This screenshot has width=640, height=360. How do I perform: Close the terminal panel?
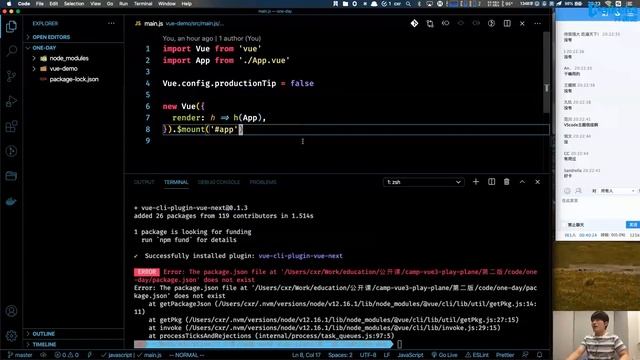tap(538, 182)
